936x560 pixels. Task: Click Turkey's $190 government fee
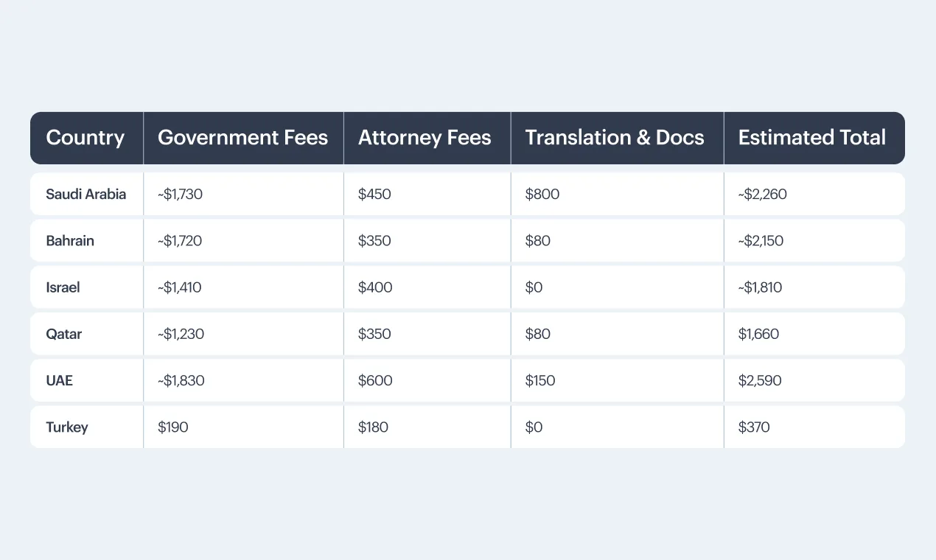tap(173, 427)
